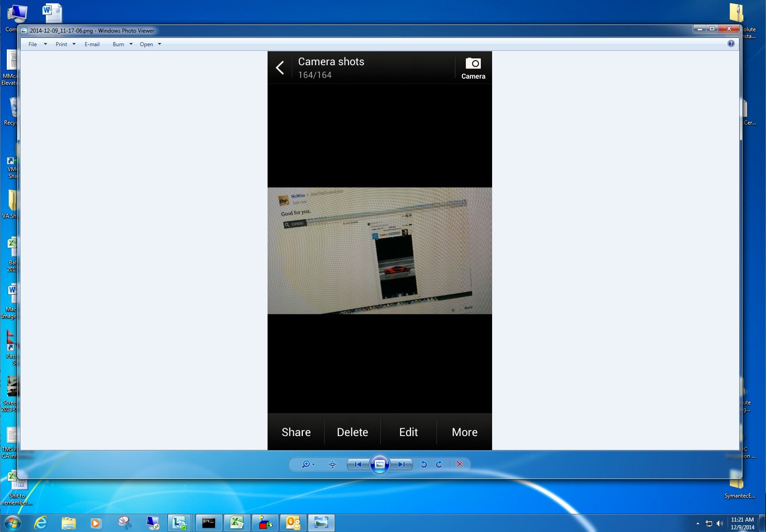Click the Share button in the photo

[x=296, y=432]
